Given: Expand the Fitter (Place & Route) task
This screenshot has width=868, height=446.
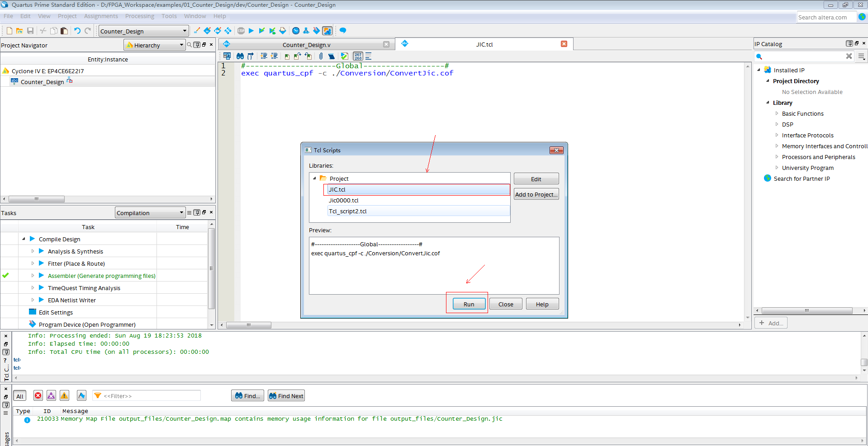Looking at the screenshot, I should [x=33, y=263].
